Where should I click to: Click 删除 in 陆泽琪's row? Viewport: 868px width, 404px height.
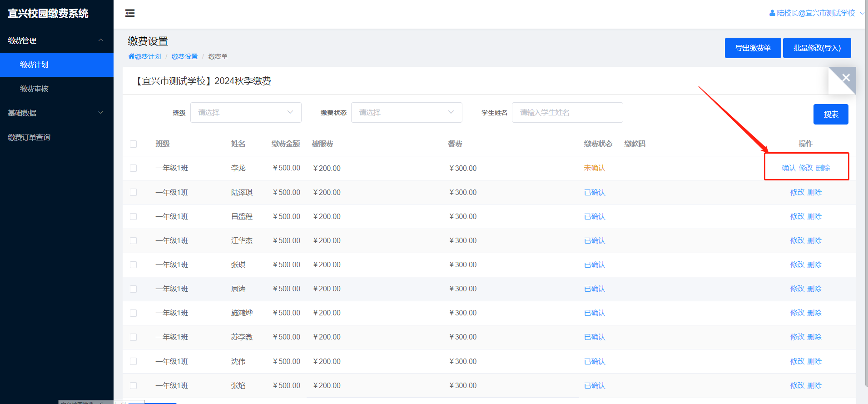coord(814,192)
